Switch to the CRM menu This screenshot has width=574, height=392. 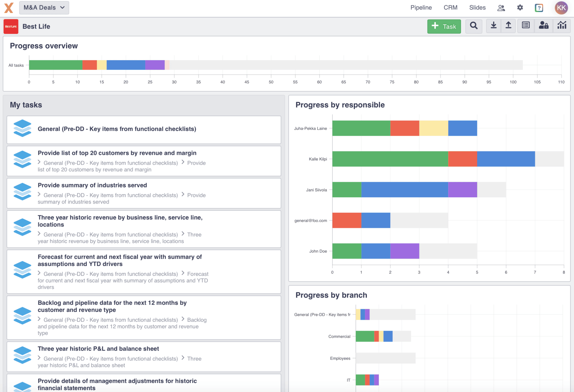pos(450,8)
